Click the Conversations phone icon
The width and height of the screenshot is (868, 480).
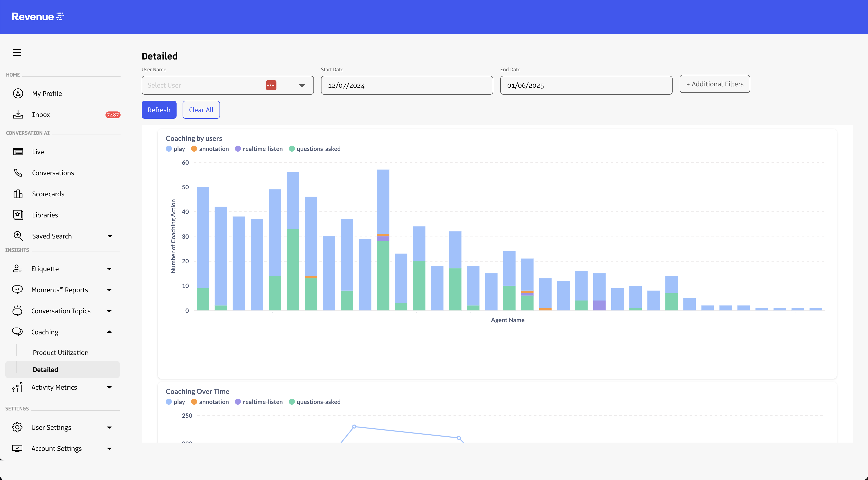[x=18, y=173]
